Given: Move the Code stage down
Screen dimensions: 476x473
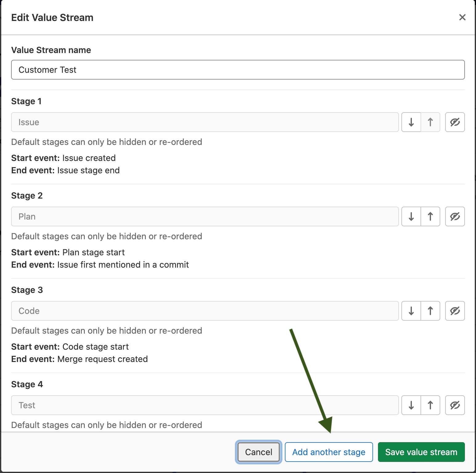Looking at the screenshot, I should click(x=411, y=311).
